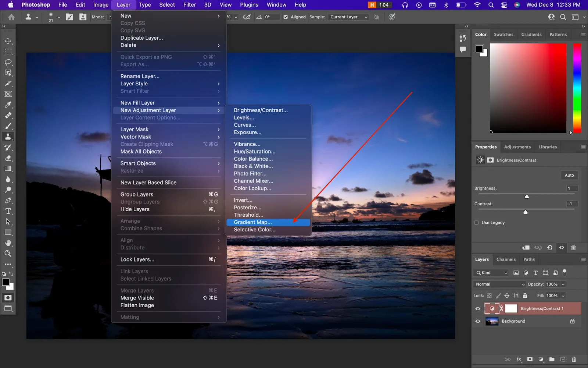Open the Normal blend mode dropdown

tap(500, 284)
